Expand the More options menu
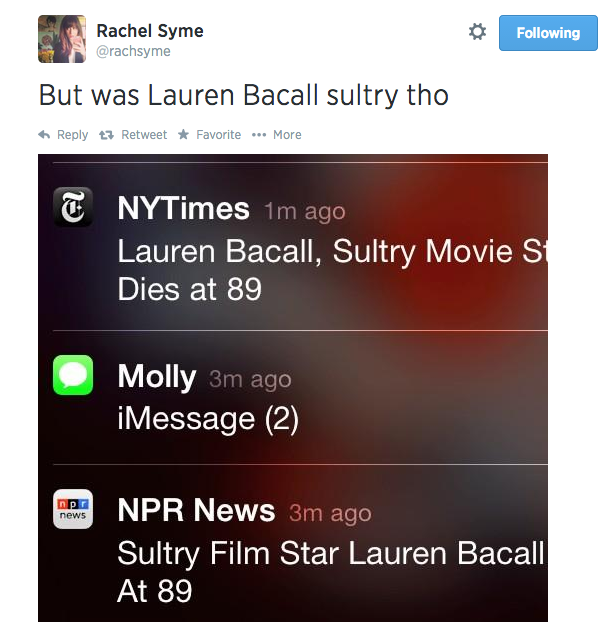The height and width of the screenshot is (622, 611). coord(277,135)
